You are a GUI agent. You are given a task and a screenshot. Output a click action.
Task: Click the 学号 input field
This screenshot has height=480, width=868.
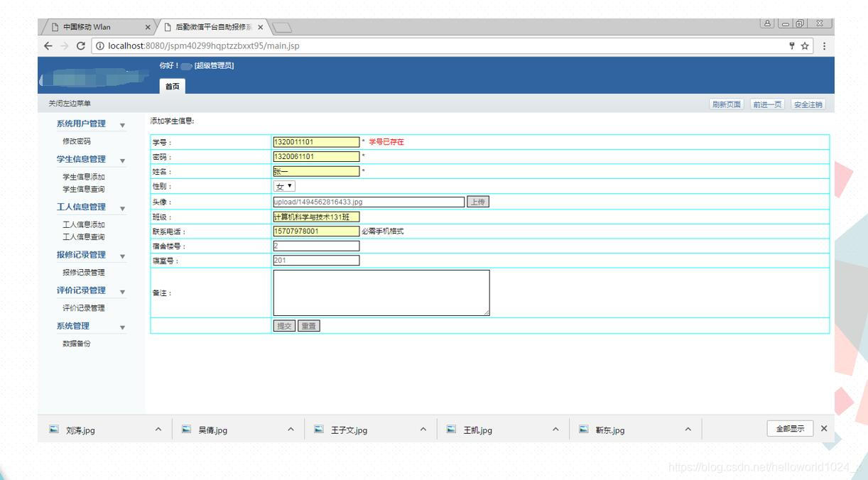pyautogui.click(x=316, y=142)
